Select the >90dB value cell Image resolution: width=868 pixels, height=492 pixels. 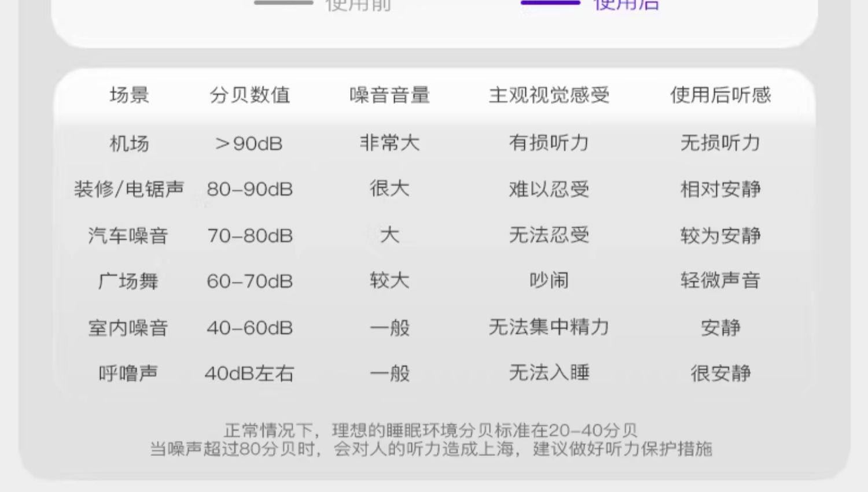tap(249, 143)
